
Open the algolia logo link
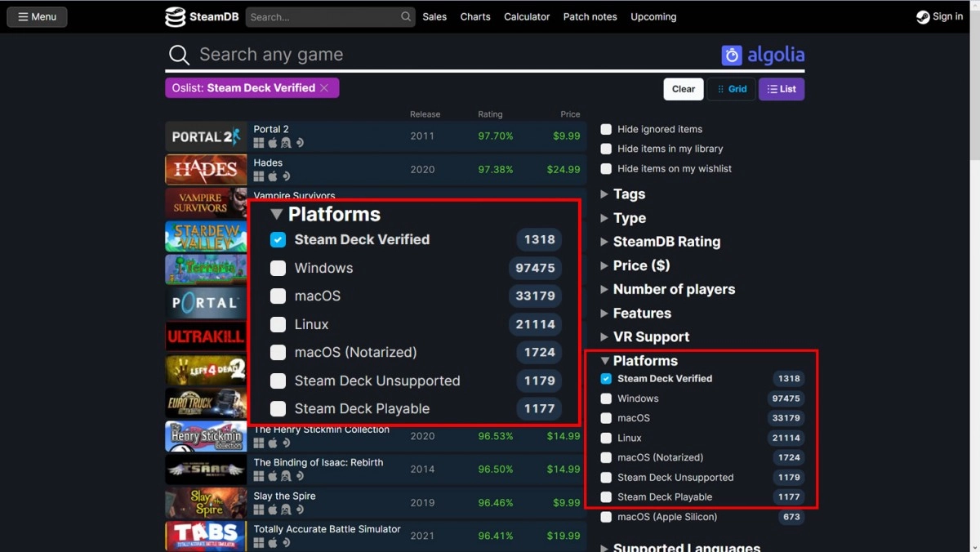pos(763,55)
